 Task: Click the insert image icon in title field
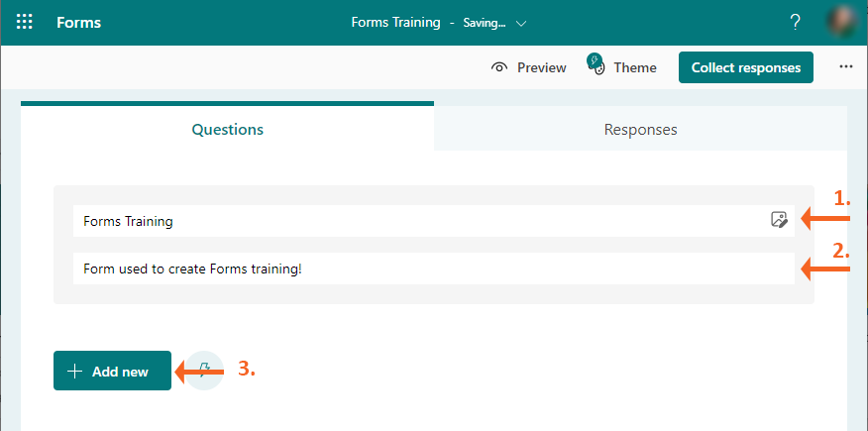tap(779, 220)
